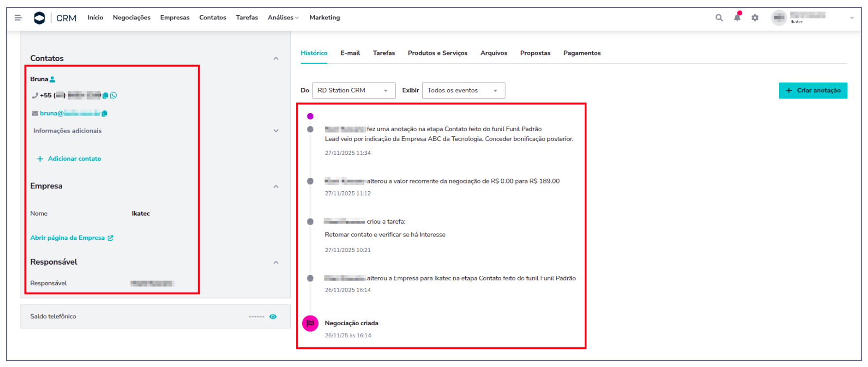
Task: Open the search magnifier icon
Action: pos(719,18)
